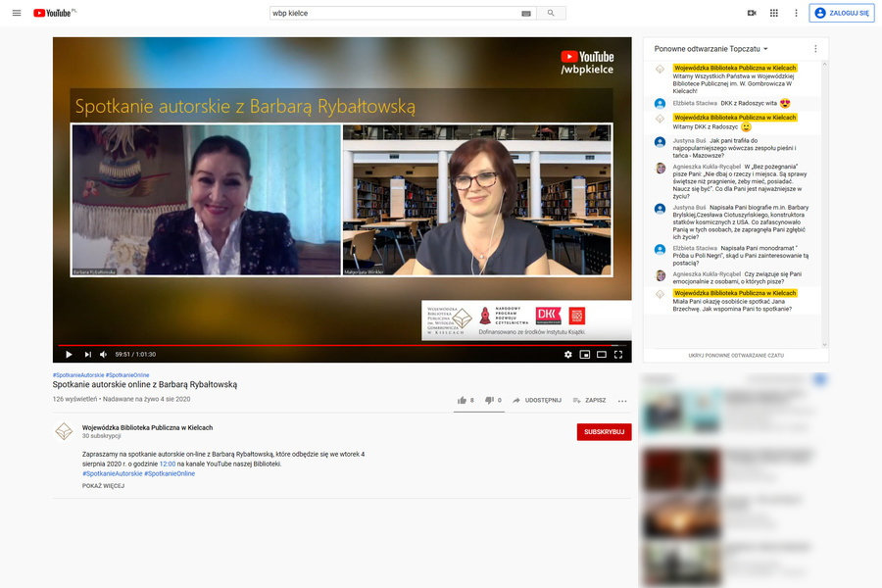Click the YouTube /wbpkielce watermark in video
Image resolution: width=882 pixels, height=588 pixels.
click(x=587, y=63)
